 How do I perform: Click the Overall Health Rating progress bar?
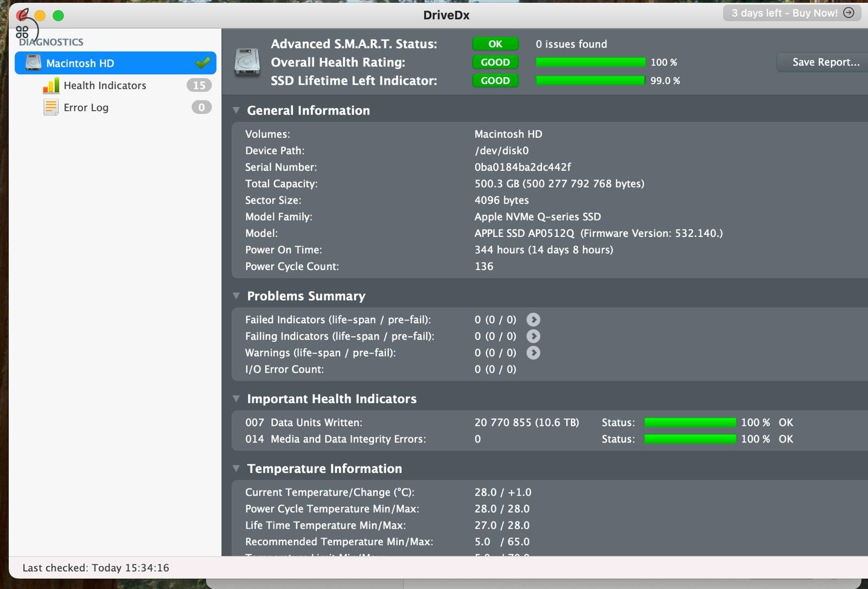click(x=590, y=62)
